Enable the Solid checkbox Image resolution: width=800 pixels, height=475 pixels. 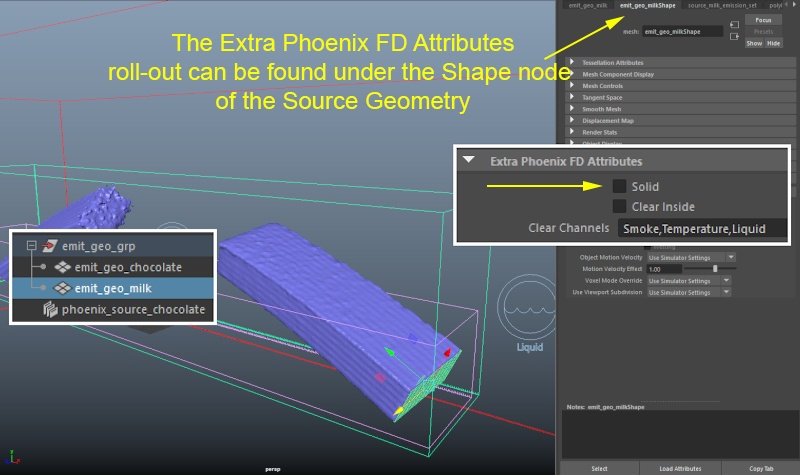click(x=619, y=186)
